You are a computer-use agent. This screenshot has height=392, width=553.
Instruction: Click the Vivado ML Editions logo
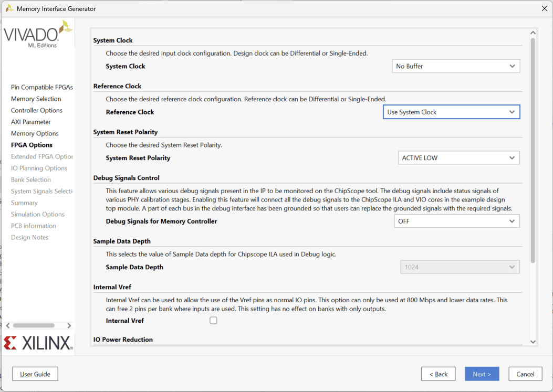click(38, 34)
